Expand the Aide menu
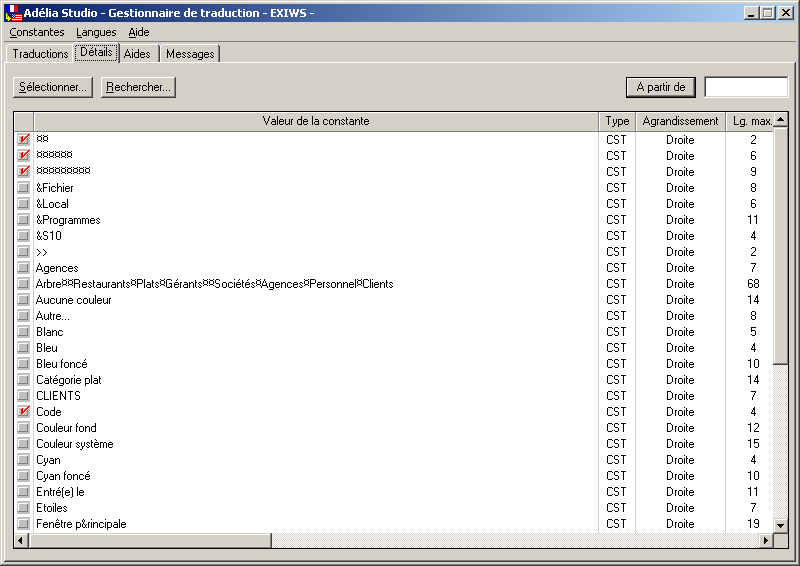 click(139, 32)
